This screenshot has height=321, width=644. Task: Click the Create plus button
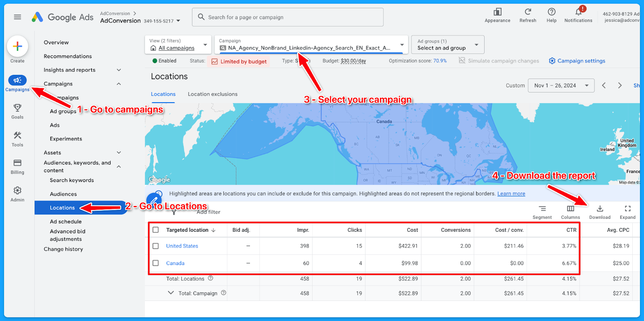pos(17,46)
